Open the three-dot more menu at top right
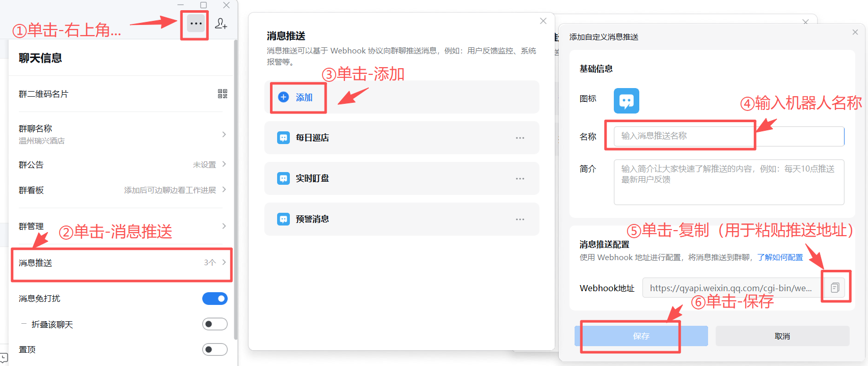Screen dimensions: 868x366 tap(196, 23)
